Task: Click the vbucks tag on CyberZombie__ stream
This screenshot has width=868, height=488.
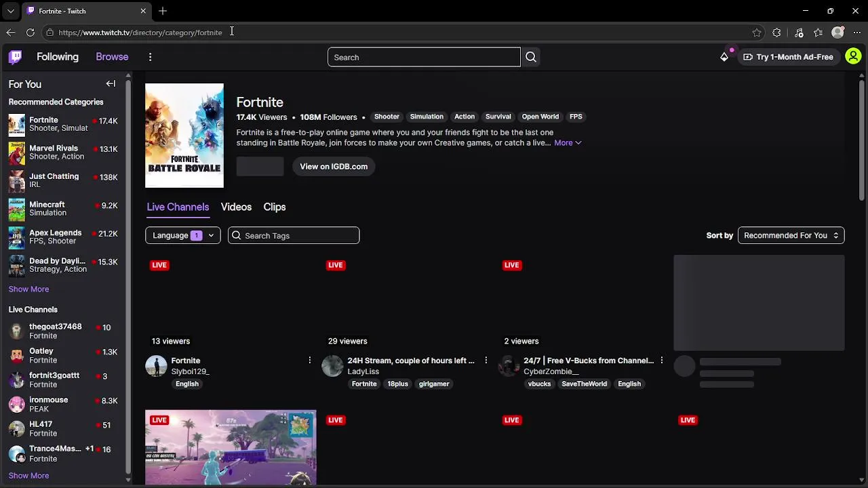Action: (x=539, y=384)
